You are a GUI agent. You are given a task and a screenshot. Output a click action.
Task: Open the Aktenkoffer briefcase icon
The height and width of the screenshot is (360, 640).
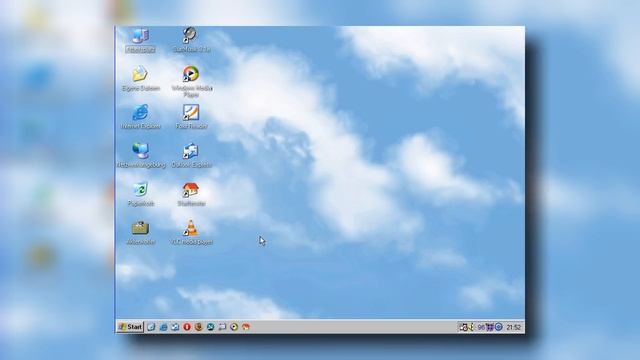coord(140,232)
